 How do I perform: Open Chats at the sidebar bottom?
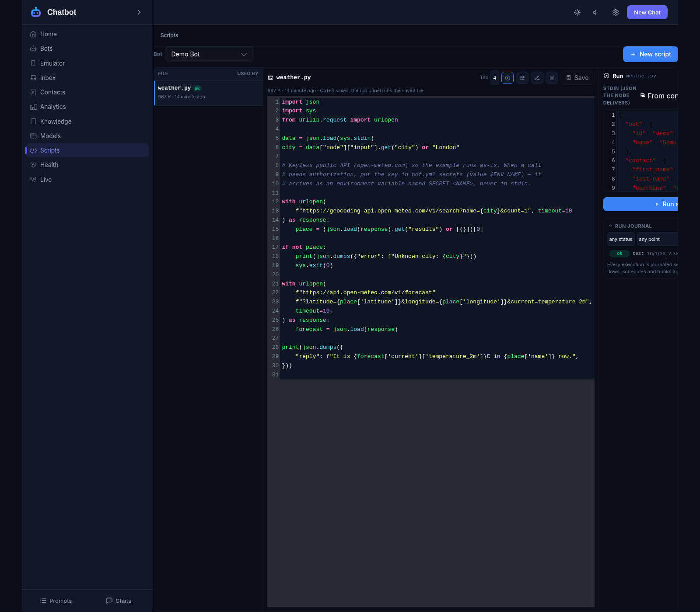point(119,601)
